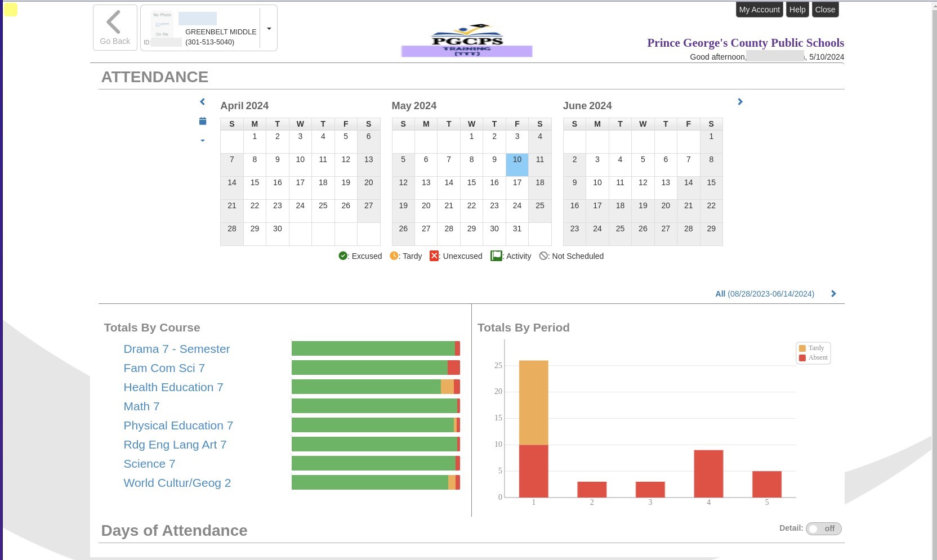Open the student selector dropdown arrow

tap(269, 28)
